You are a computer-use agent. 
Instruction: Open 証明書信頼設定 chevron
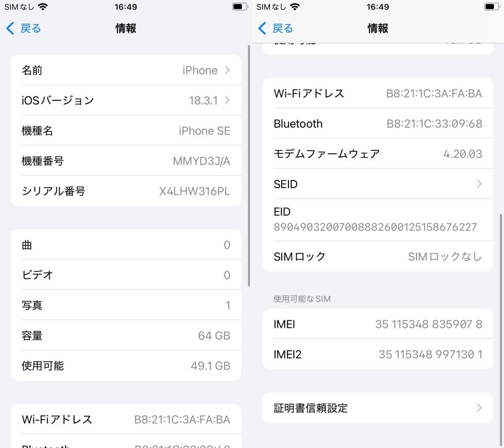tap(479, 408)
